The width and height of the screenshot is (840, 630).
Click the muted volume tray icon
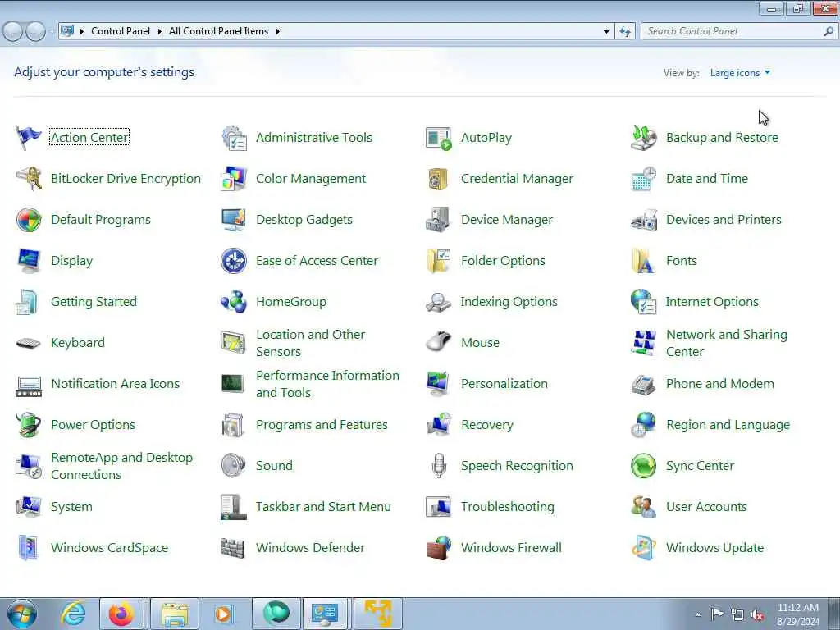[757, 615]
